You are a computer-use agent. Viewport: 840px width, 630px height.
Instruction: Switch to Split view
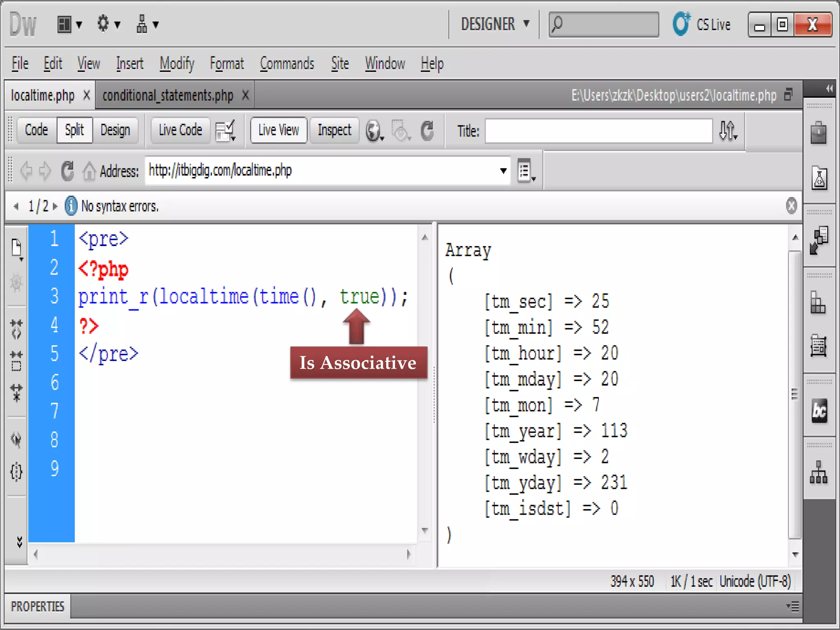pyautogui.click(x=75, y=130)
